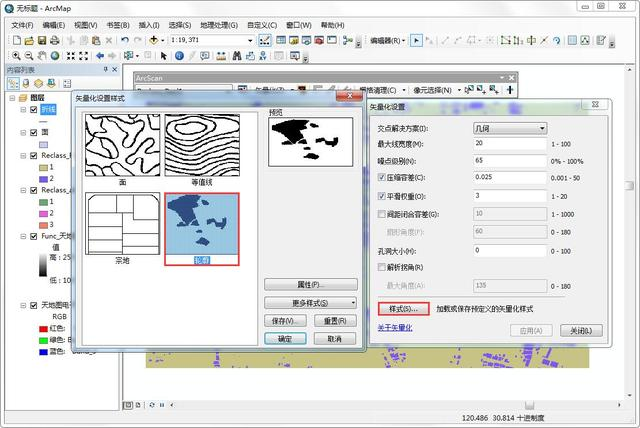
Task: Uncheck the 平滑权重(O) checkbox
Action: (382, 196)
